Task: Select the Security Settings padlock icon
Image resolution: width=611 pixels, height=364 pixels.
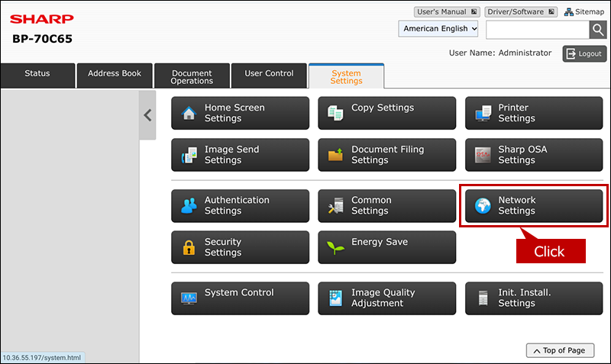Action: pyautogui.click(x=189, y=247)
